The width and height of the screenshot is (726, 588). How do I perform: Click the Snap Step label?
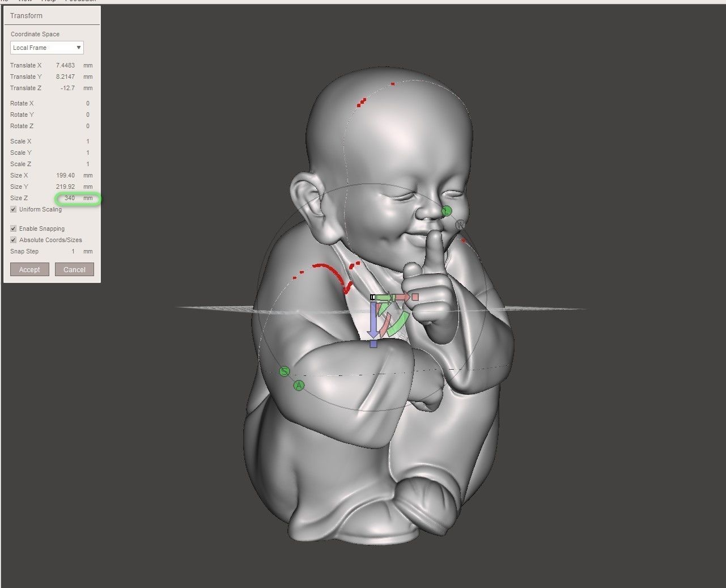[24, 251]
